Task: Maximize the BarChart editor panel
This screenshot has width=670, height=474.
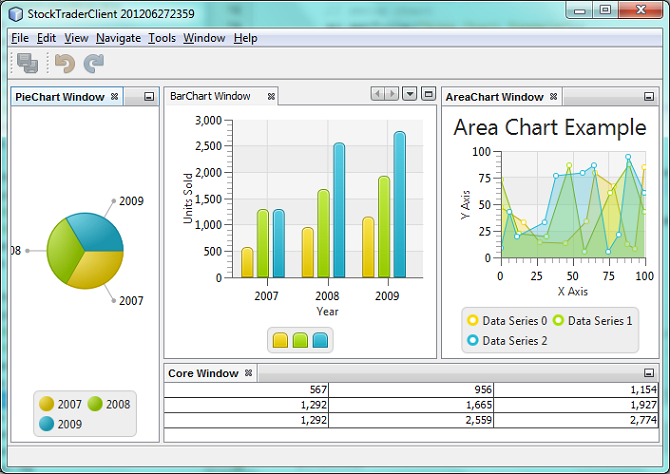Action: point(427,94)
